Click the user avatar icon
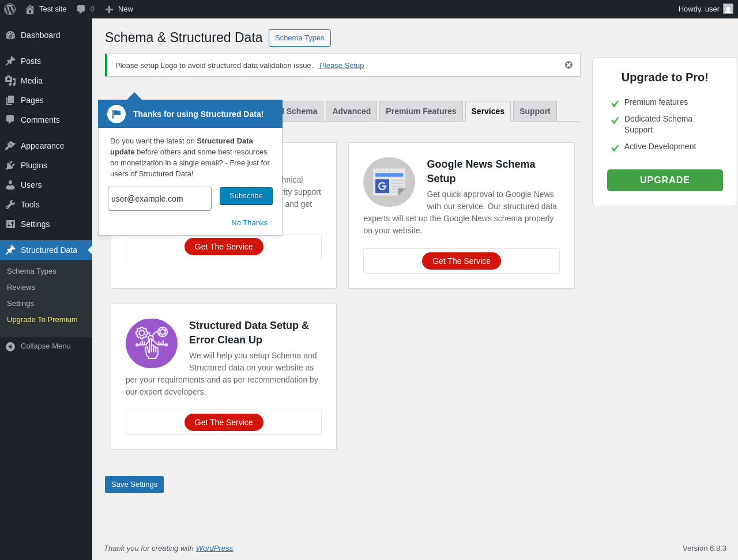 pos(728,9)
